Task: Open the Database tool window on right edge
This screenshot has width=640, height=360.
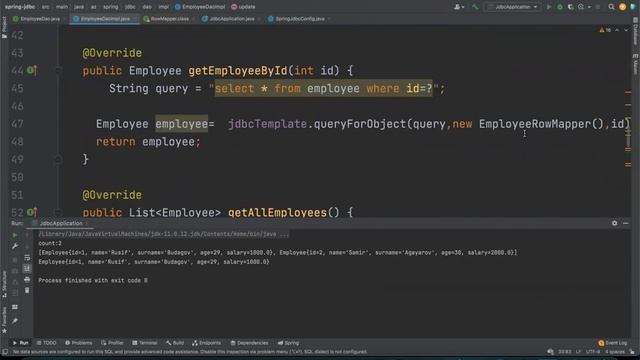Action: 636,32
